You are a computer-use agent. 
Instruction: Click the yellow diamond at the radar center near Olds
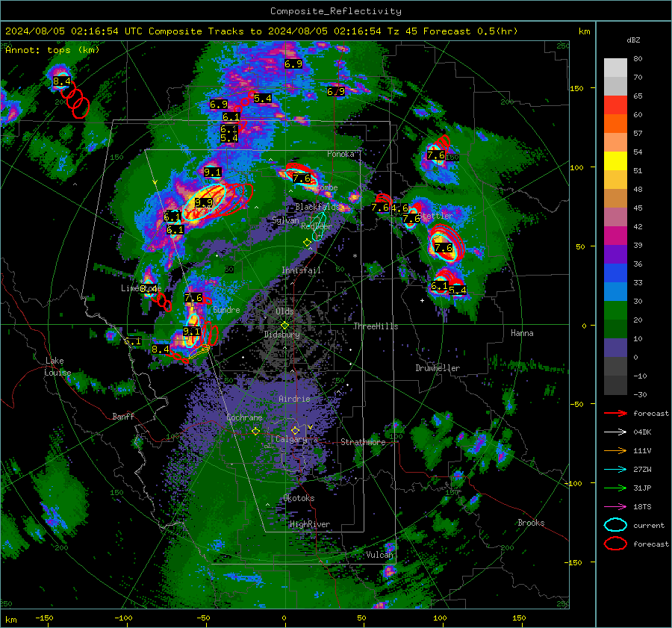pos(284,326)
